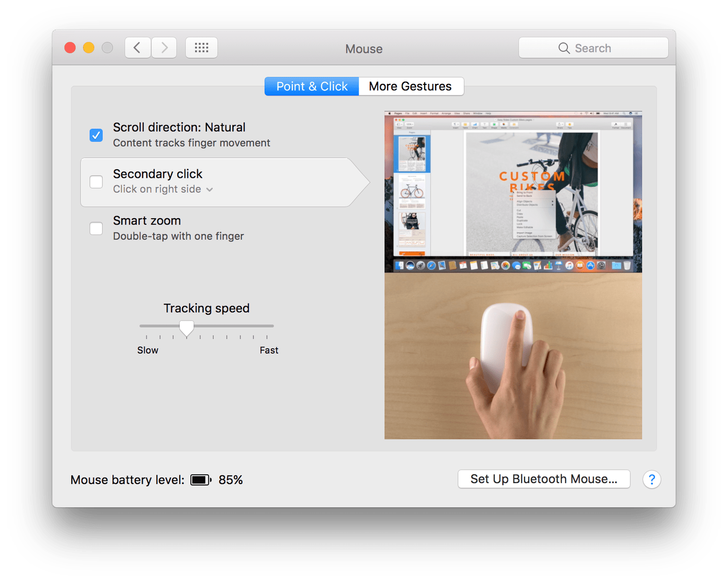Screen dimensions: 728x582
Task: Go forward with the right chevron button
Action: pos(164,48)
